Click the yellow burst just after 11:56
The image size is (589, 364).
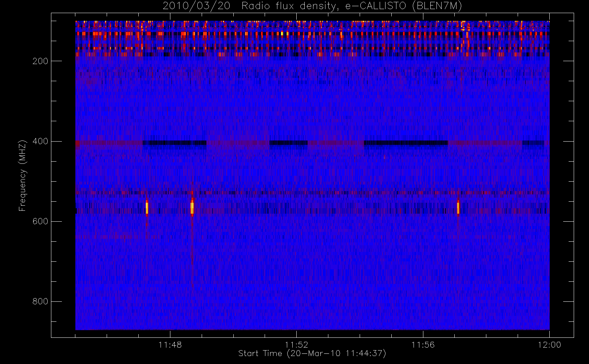click(x=458, y=207)
